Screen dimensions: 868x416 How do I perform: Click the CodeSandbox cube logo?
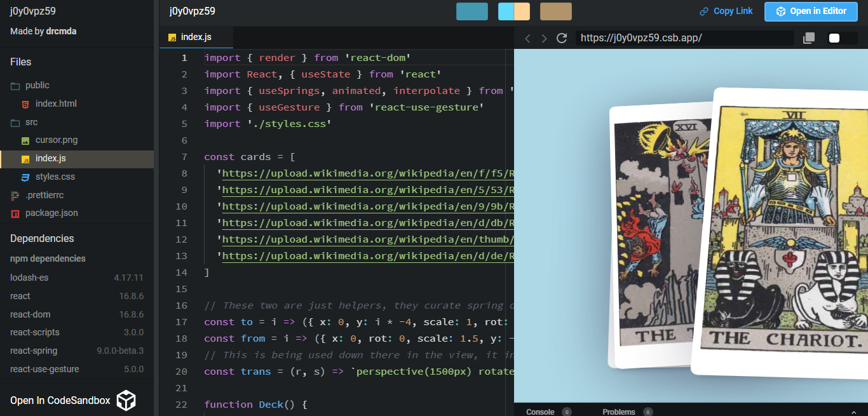(x=126, y=401)
